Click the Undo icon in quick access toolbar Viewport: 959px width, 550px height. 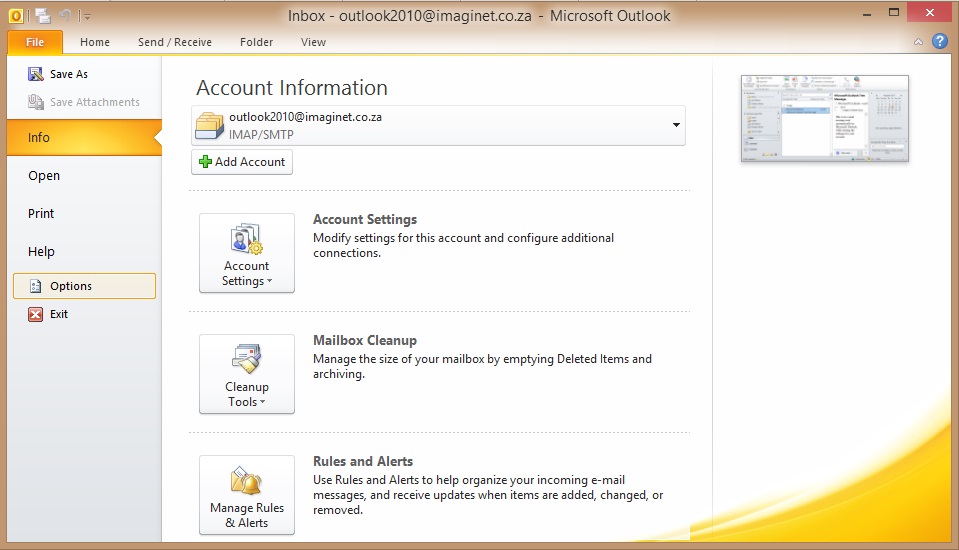pyautogui.click(x=65, y=16)
